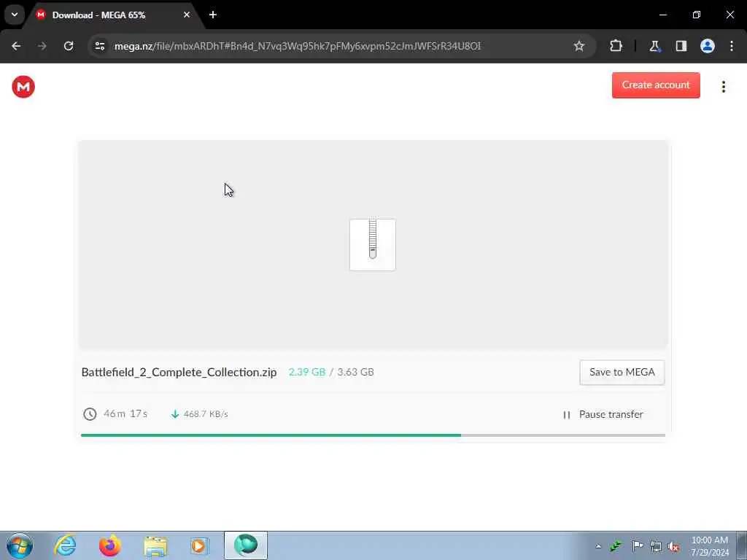Bookmark this page with the star icon
The image size is (747, 560).
(578, 46)
